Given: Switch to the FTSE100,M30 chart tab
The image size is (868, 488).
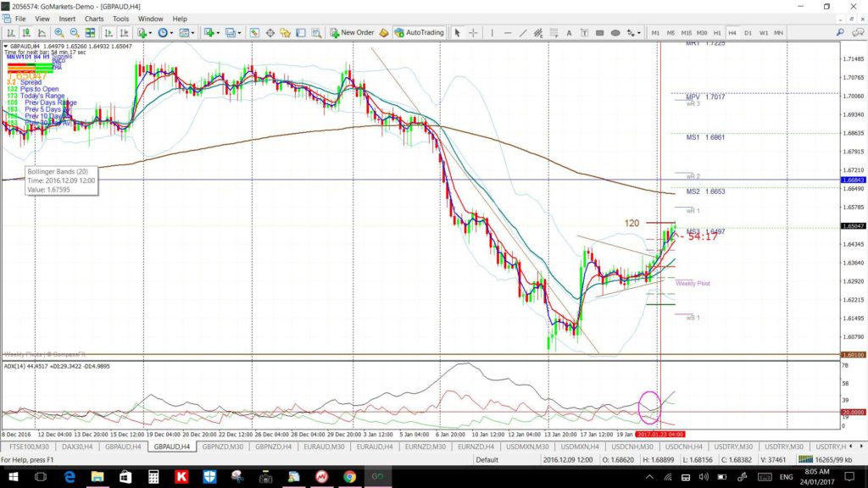Looking at the screenshot, I should tap(29, 446).
